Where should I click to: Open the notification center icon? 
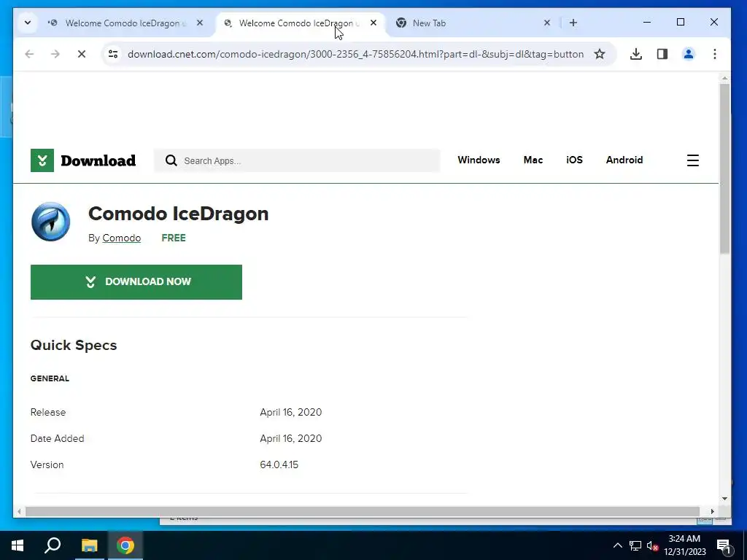coord(724,546)
